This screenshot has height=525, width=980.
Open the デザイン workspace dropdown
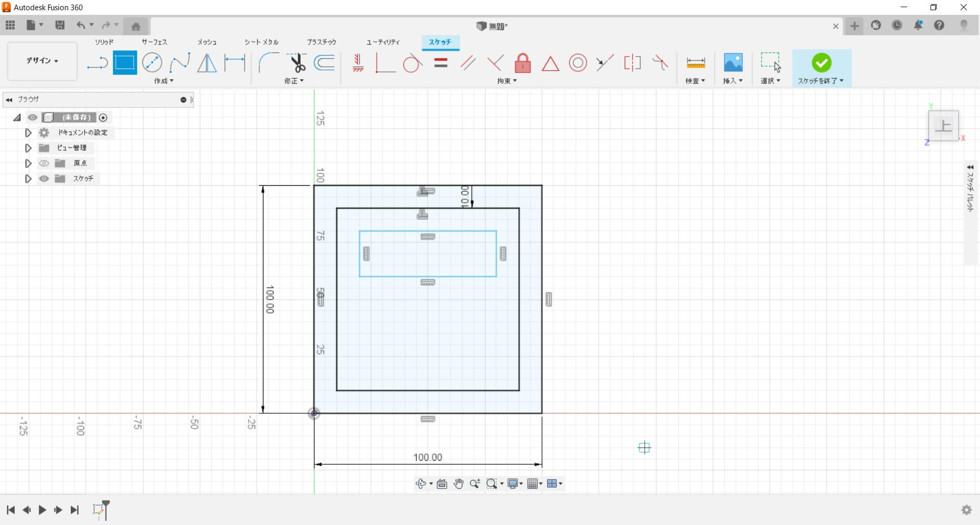tap(42, 61)
